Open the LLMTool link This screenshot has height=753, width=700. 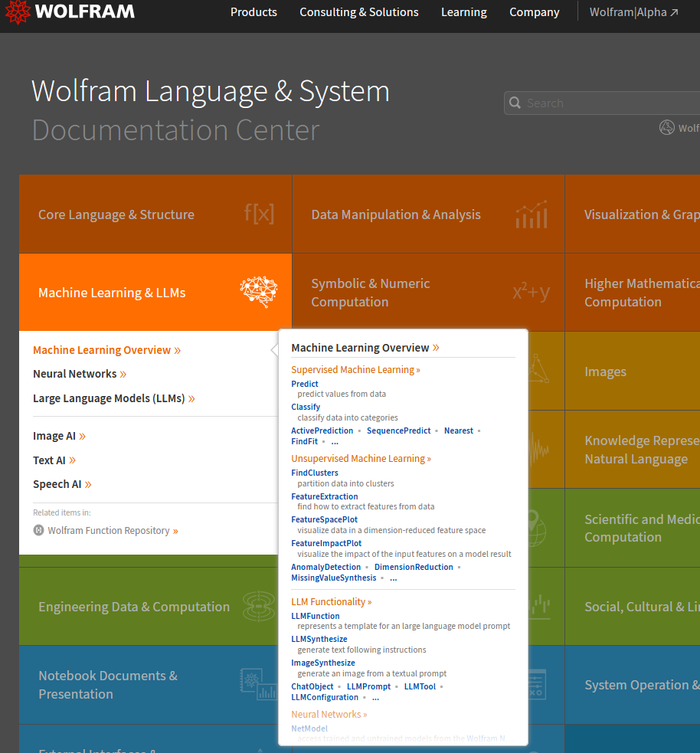tap(420, 686)
